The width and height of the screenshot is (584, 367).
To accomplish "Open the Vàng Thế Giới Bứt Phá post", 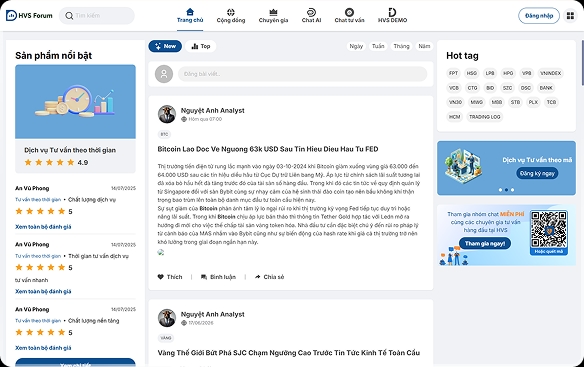I will click(289, 352).
